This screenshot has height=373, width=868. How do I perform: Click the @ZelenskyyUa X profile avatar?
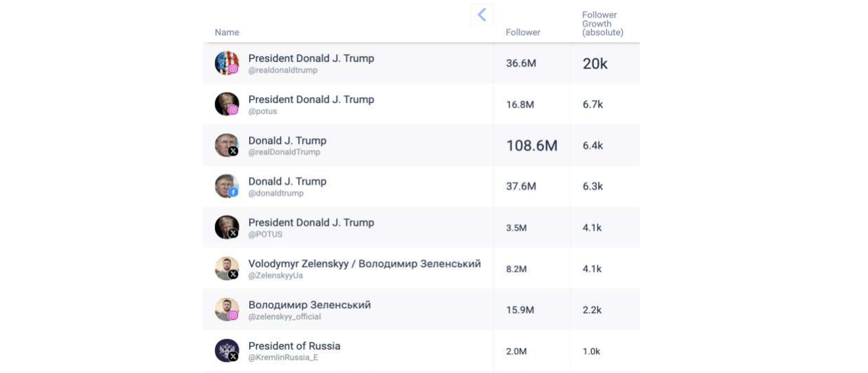pos(227,268)
